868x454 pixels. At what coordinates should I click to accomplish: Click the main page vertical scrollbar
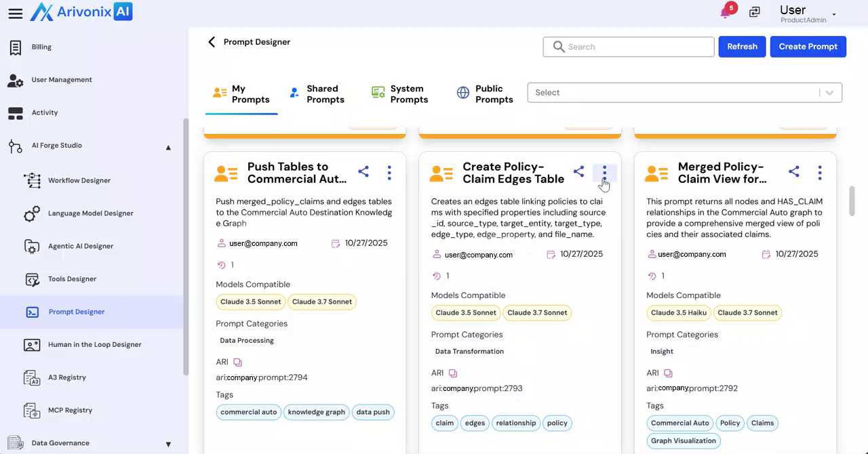coord(852,201)
